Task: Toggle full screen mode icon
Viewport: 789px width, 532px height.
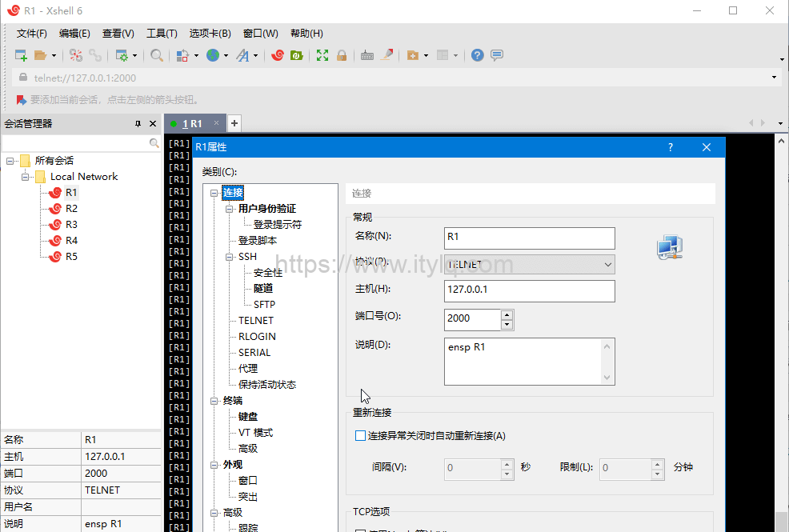Action: pos(322,54)
